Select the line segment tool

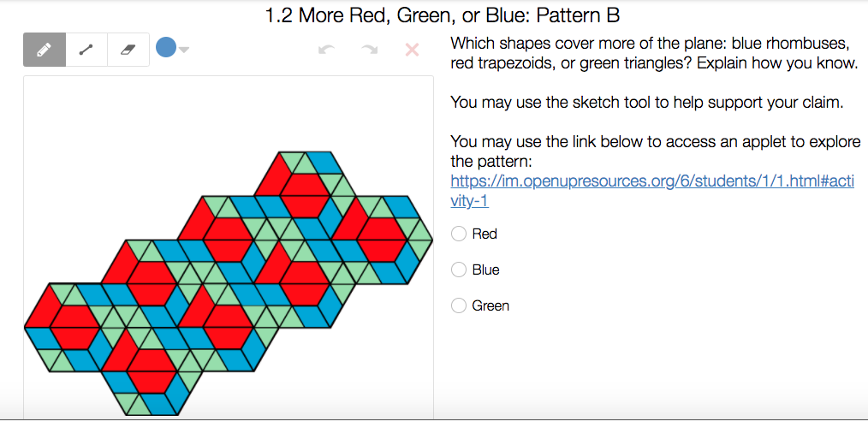86,50
